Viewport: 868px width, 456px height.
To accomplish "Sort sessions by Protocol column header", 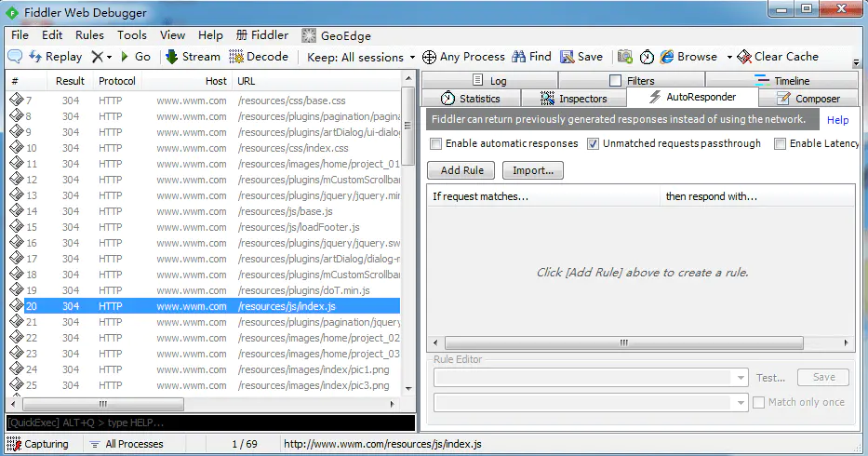I will (117, 81).
